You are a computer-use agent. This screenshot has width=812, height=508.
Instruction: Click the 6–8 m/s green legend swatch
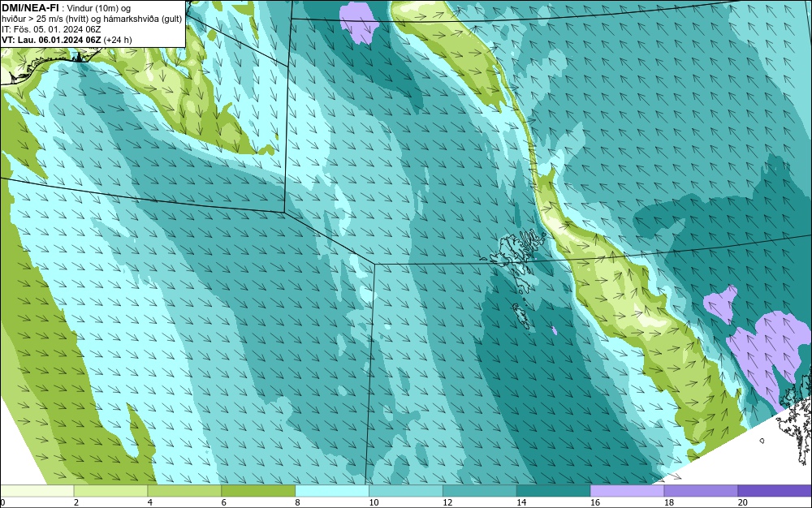[x=258, y=490]
